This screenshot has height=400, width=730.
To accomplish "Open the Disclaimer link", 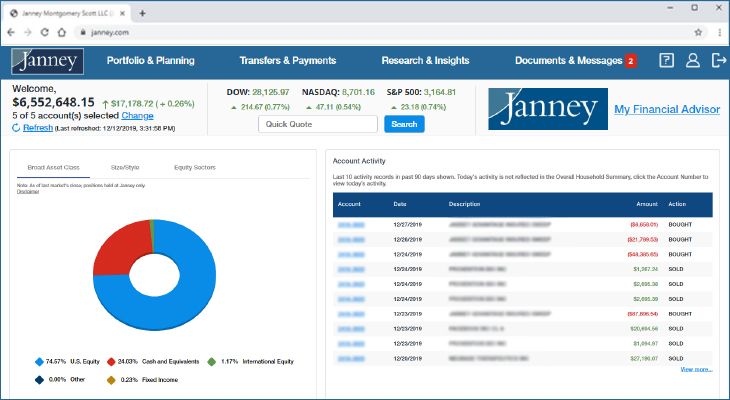I will 28,191.
